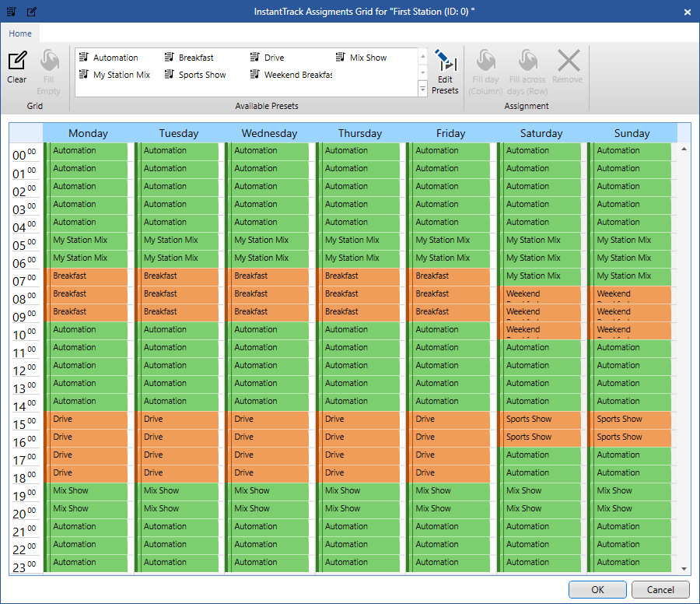Viewport: 700px width, 604px height.
Task: Click the playlist icon in title bar
Action: (x=12, y=12)
